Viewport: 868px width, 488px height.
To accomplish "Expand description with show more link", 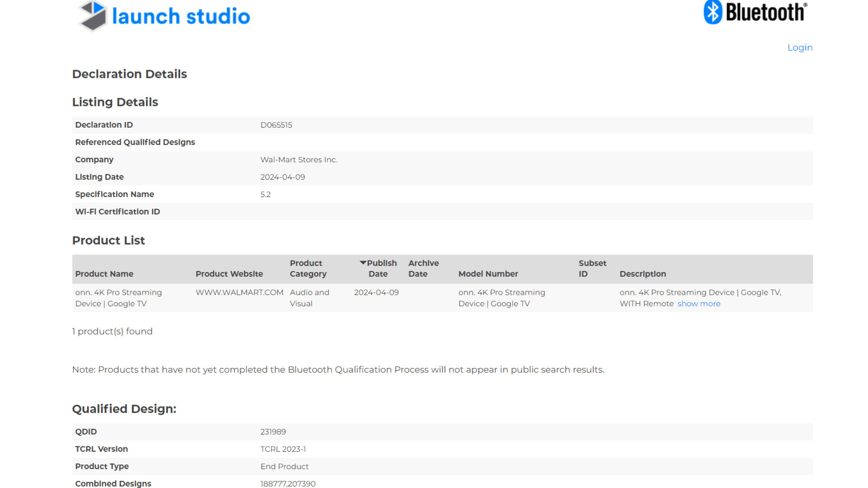I will tap(698, 304).
